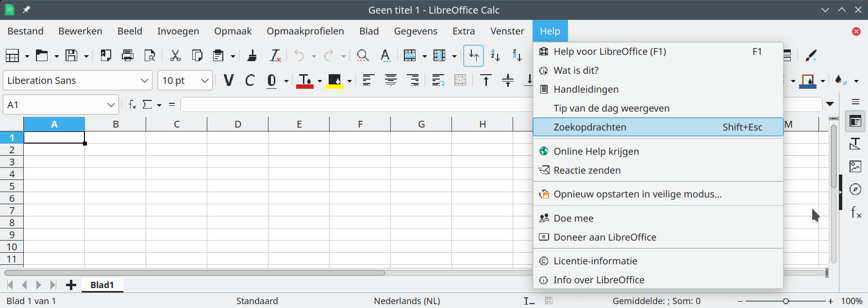The image size is (868, 308).
Task: Click the Print icon
Action: pyautogui.click(x=128, y=56)
